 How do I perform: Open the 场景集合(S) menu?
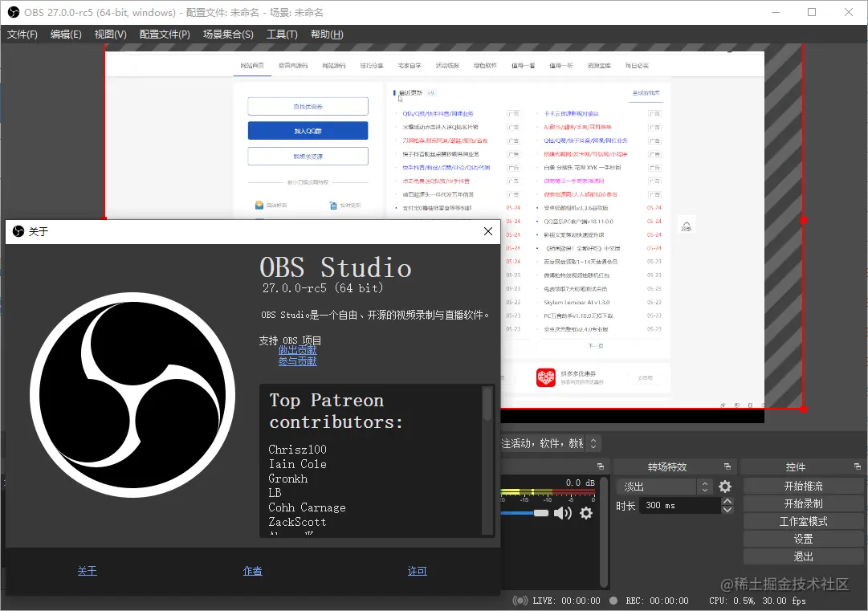point(228,35)
